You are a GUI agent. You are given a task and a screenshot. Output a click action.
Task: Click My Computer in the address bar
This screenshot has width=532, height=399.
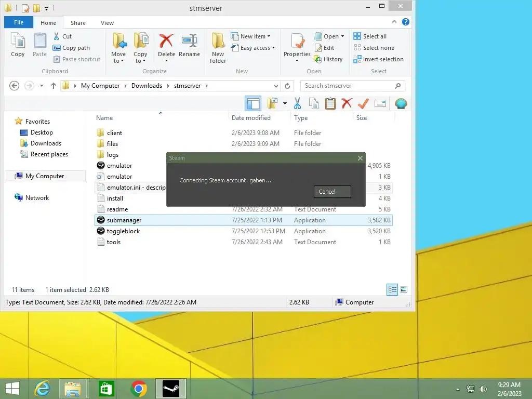click(x=100, y=86)
